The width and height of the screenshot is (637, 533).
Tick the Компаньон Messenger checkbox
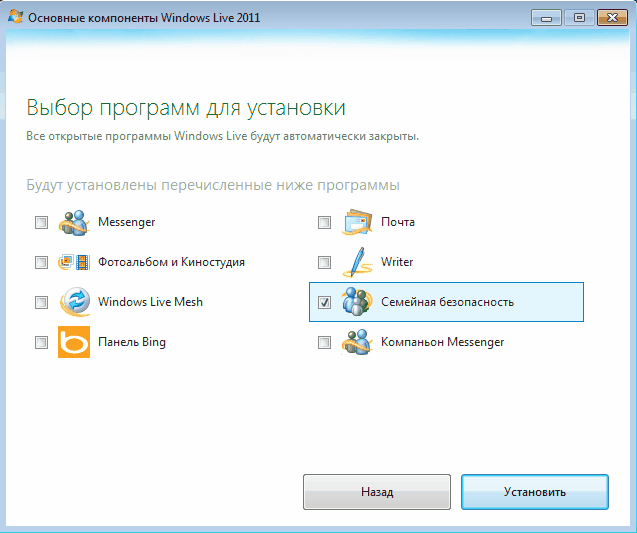pyautogui.click(x=324, y=342)
